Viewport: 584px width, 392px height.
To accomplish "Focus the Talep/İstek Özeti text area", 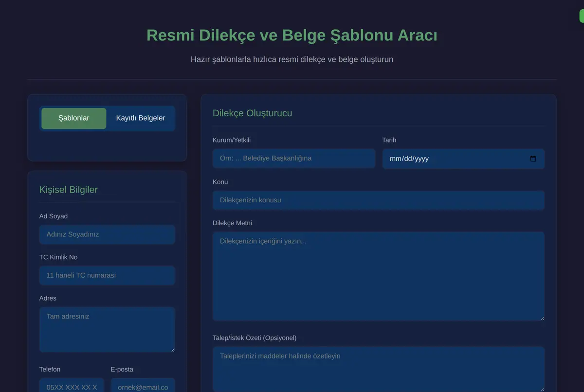I will (x=379, y=369).
